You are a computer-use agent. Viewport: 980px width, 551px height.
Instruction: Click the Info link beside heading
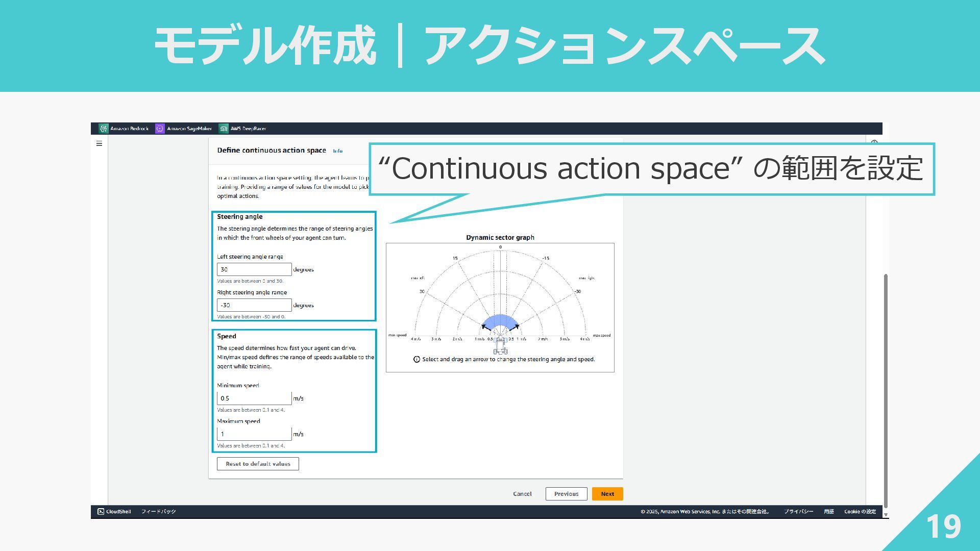pyautogui.click(x=338, y=151)
